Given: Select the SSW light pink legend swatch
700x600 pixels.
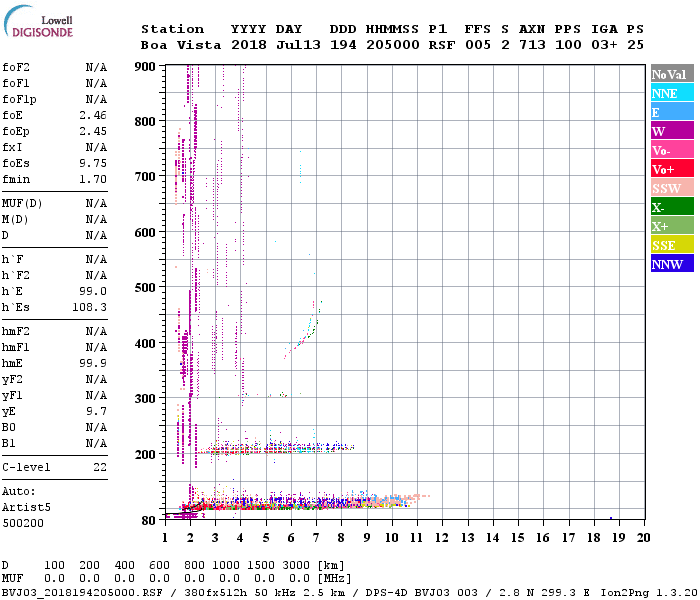Looking at the screenshot, I should click(x=672, y=188).
